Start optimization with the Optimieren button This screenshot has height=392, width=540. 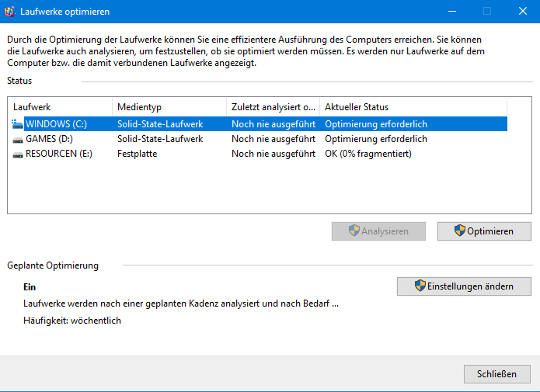pyautogui.click(x=484, y=231)
